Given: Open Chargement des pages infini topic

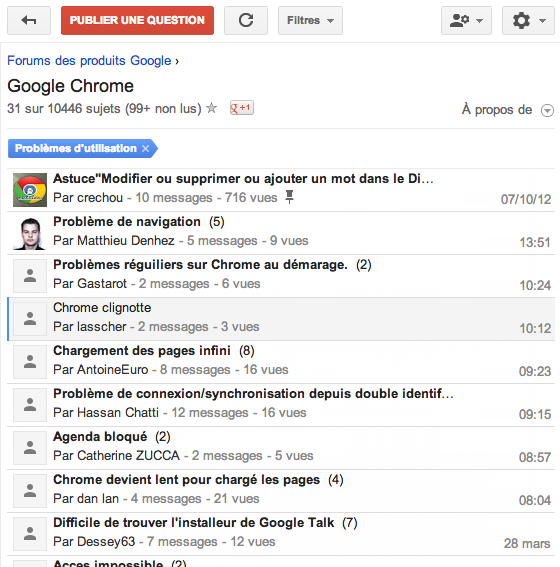Looking at the screenshot, I should 142,351.
